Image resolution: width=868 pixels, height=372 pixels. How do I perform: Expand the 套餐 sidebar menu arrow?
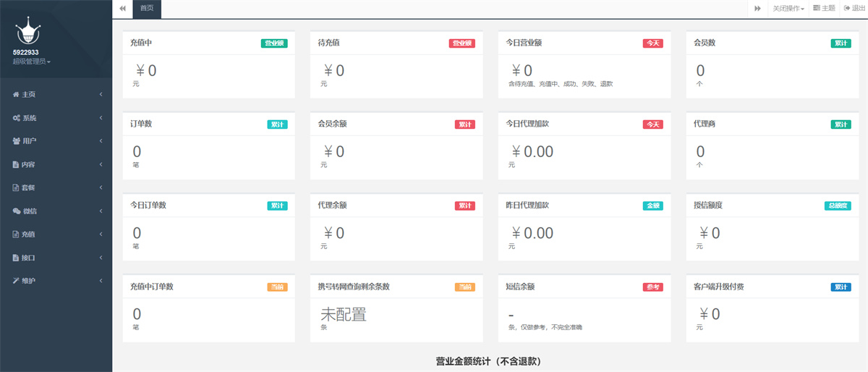[101, 188]
